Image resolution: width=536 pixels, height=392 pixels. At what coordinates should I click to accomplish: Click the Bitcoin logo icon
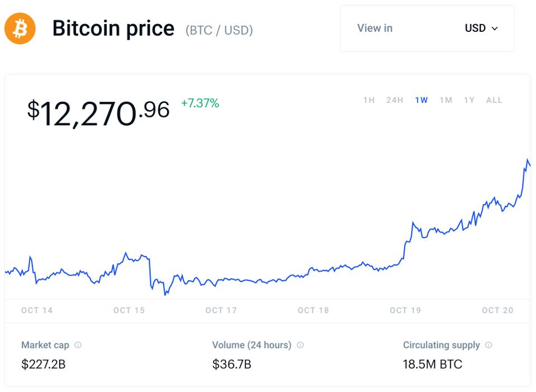[x=19, y=29]
